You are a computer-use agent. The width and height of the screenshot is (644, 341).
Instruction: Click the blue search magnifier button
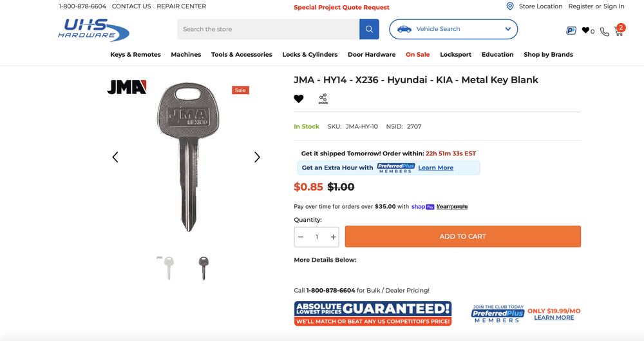pyautogui.click(x=369, y=29)
